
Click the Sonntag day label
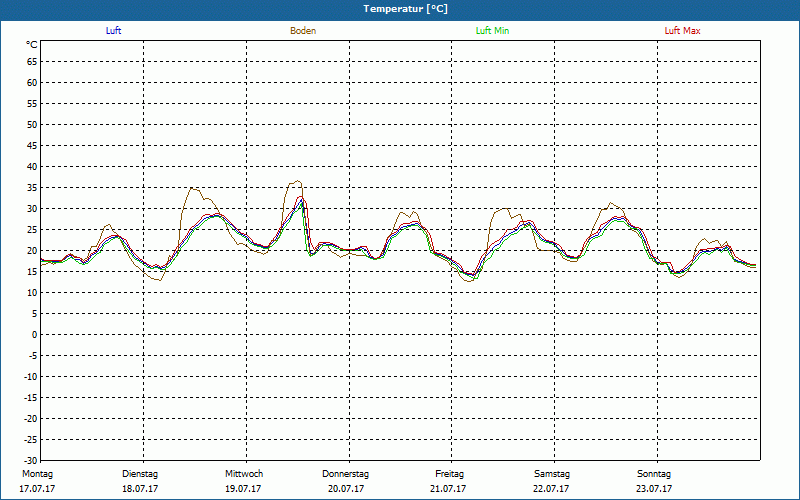tap(654, 474)
